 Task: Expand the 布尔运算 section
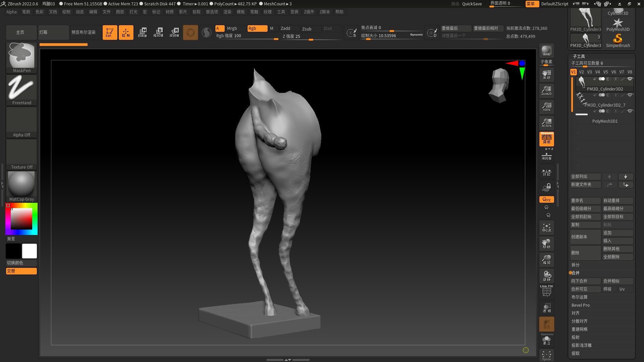[x=579, y=297]
